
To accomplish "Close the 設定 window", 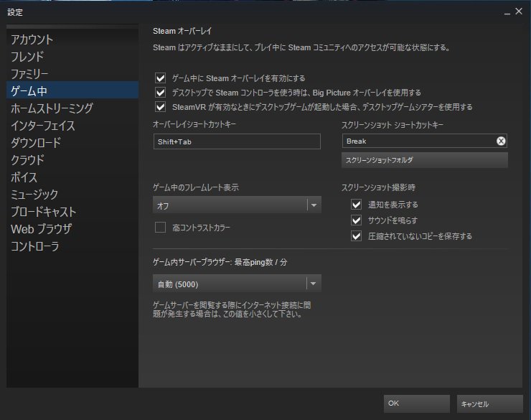I will point(519,11).
